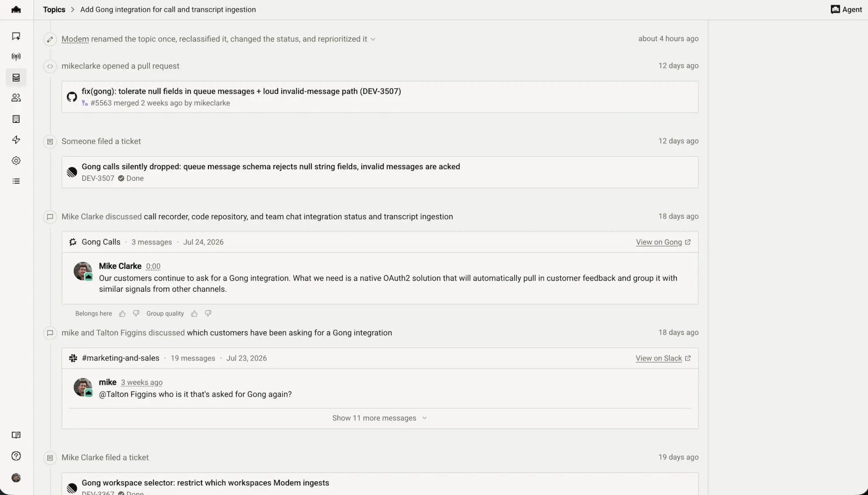The height and width of the screenshot is (495, 868).
Task: Open the building/accounts sidebar icon
Action: tap(16, 119)
